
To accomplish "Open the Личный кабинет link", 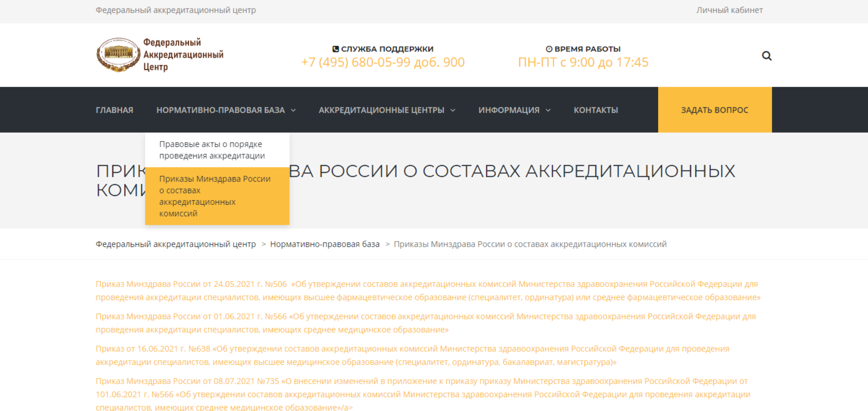I will coord(729,10).
